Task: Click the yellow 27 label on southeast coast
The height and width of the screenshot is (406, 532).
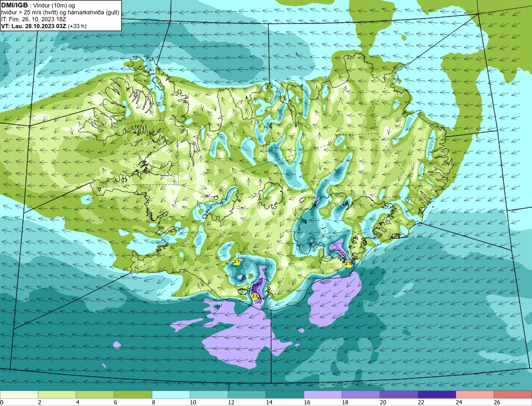Action: click(x=348, y=264)
